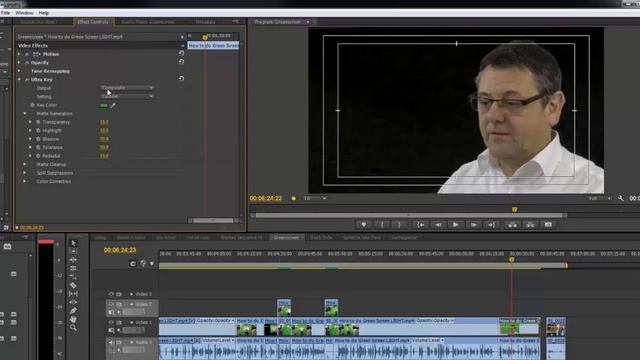
Task: Collapse the Ultra Key effect
Action: [19, 80]
